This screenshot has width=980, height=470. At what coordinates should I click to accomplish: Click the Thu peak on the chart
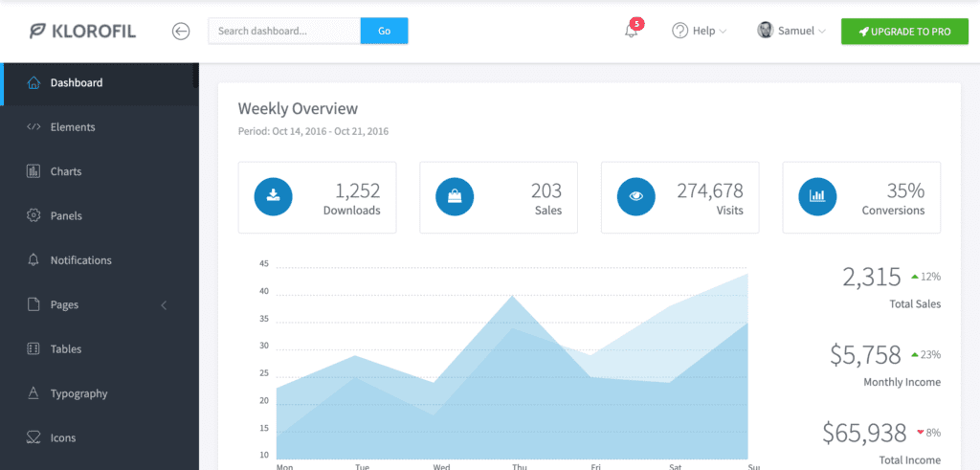(x=513, y=296)
